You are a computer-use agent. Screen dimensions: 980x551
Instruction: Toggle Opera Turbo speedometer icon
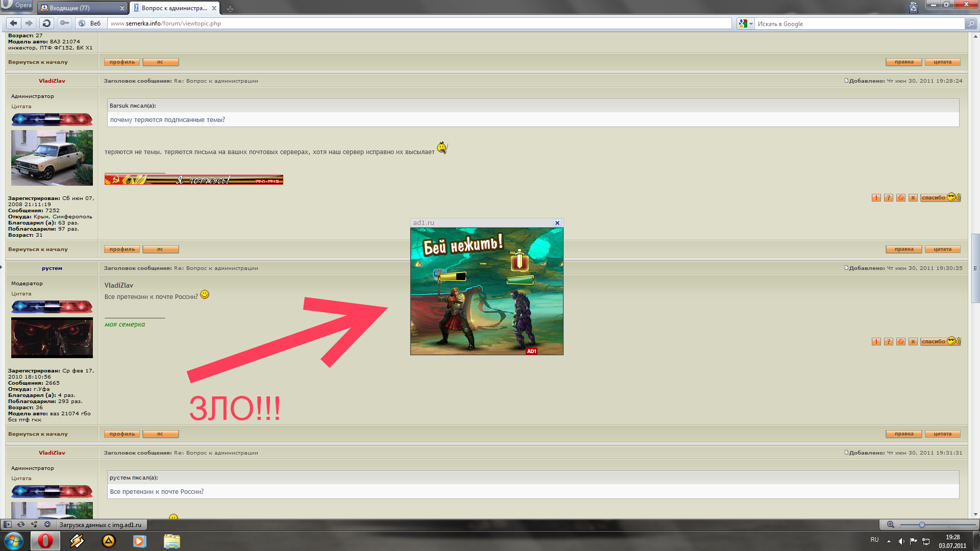[47, 524]
